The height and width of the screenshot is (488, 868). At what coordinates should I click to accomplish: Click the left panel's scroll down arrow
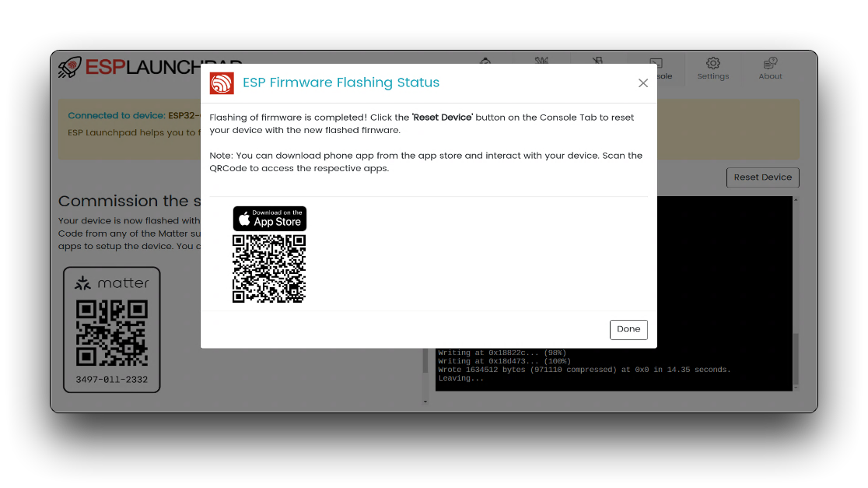[425, 402]
